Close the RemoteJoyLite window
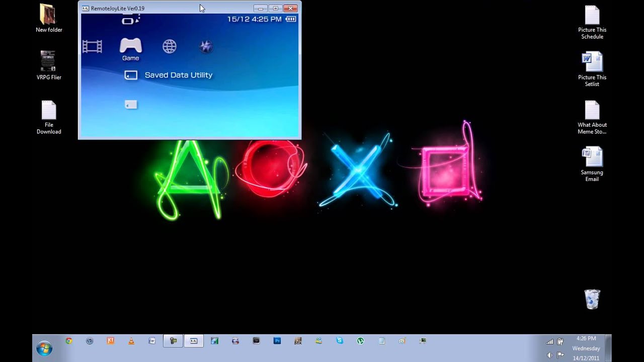Image resolution: width=644 pixels, height=362 pixels. (x=290, y=9)
